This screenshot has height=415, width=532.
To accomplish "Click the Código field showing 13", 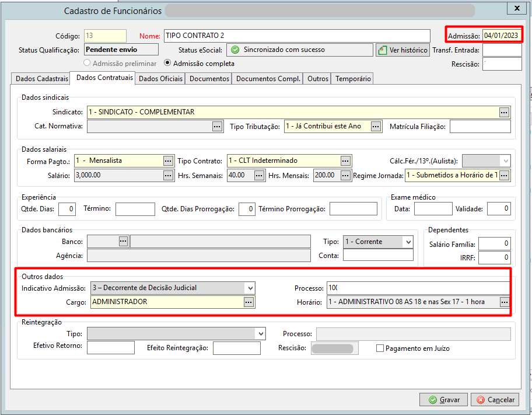I will coord(105,36).
